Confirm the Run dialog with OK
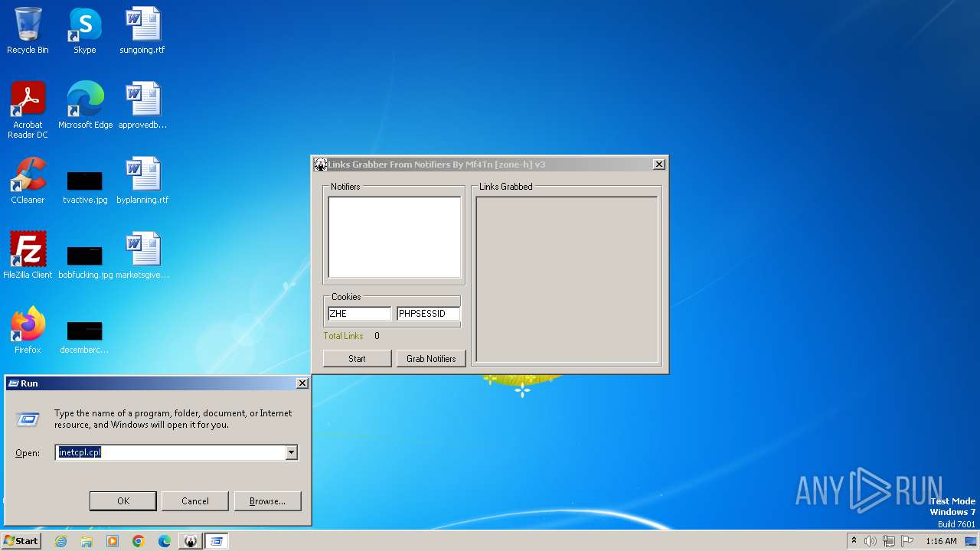 pos(123,501)
